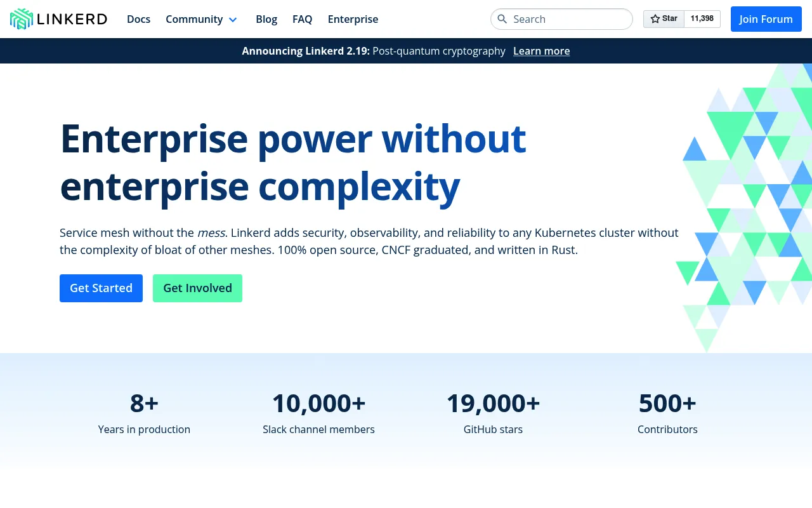This screenshot has width=812, height=508.
Task: Click the 'GitHub stars' label
Action: click(493, 429)
